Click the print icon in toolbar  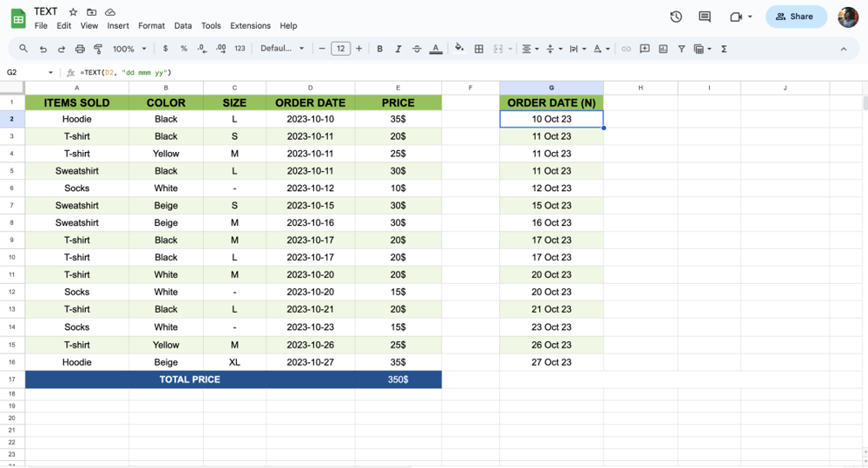point(80,49)
